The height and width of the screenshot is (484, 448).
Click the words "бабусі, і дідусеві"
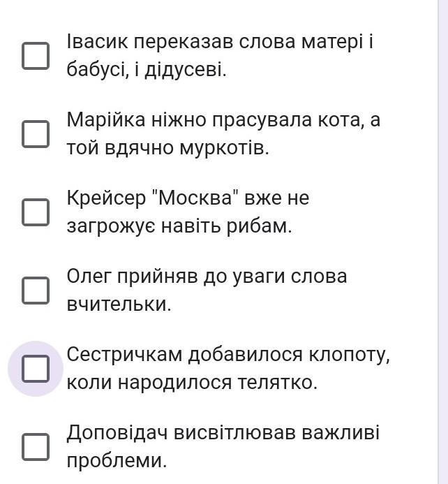pos(147,70)
